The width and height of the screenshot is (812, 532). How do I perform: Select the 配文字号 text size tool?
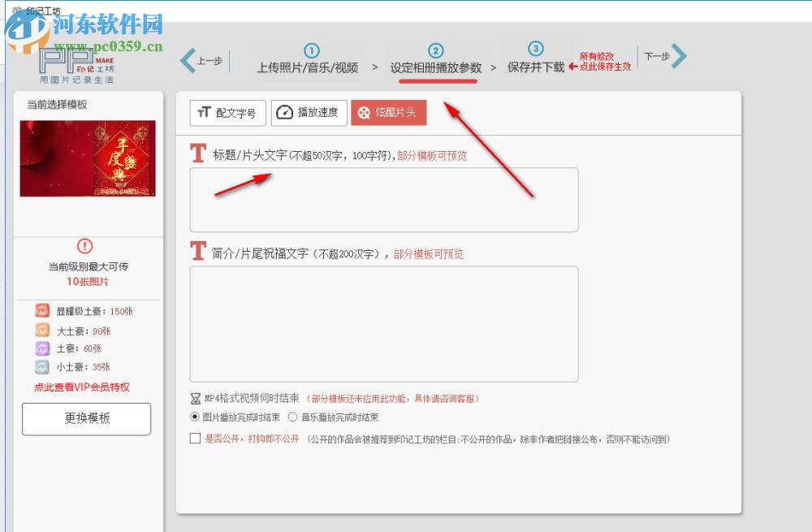(x=227, y=112)
